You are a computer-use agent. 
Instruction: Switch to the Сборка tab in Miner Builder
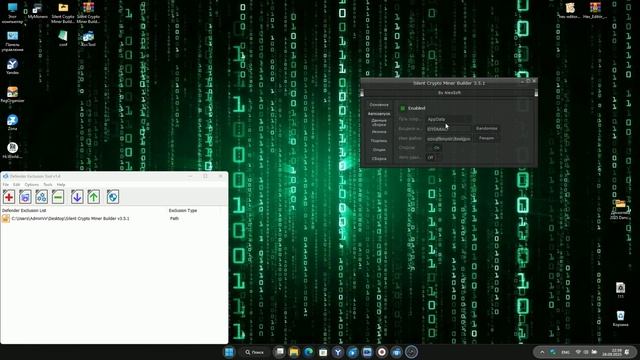(379, 159)
